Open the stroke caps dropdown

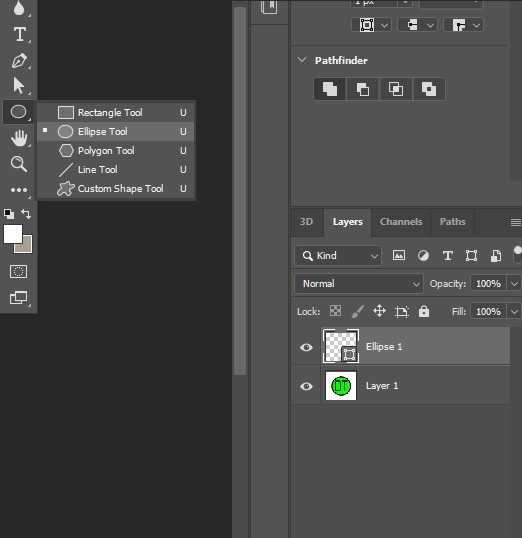point(417,25)
